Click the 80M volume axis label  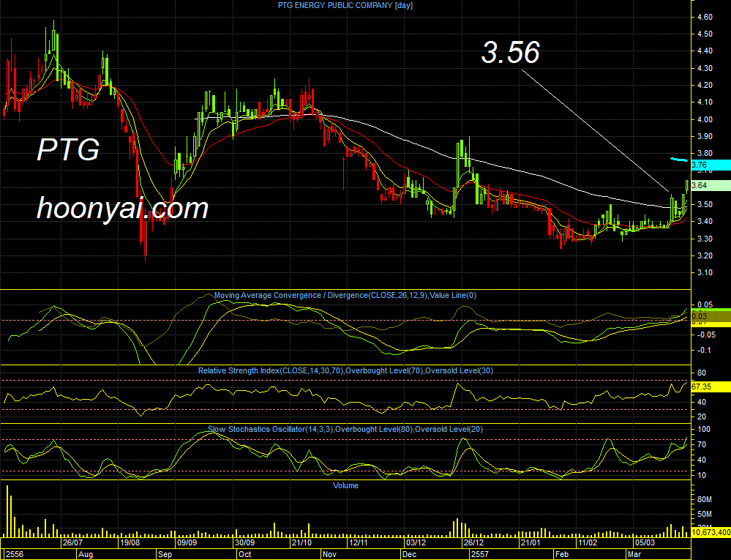[705, 499]
